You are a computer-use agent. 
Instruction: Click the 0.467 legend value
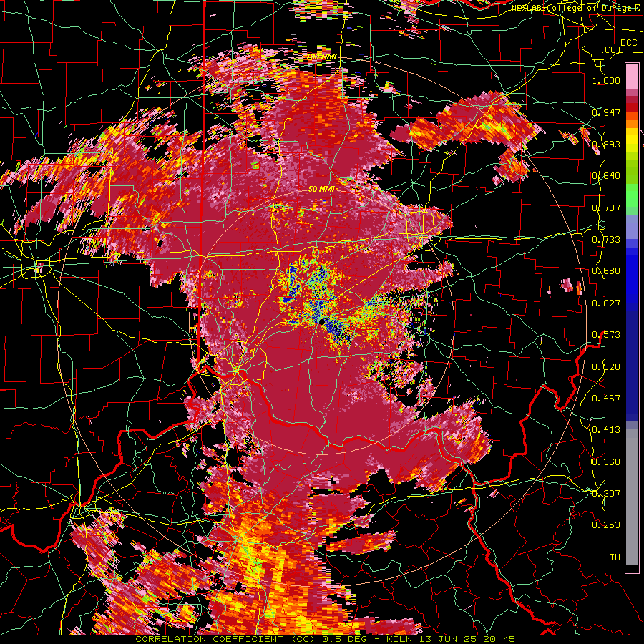pyautogui.click(x=606, y=399)
